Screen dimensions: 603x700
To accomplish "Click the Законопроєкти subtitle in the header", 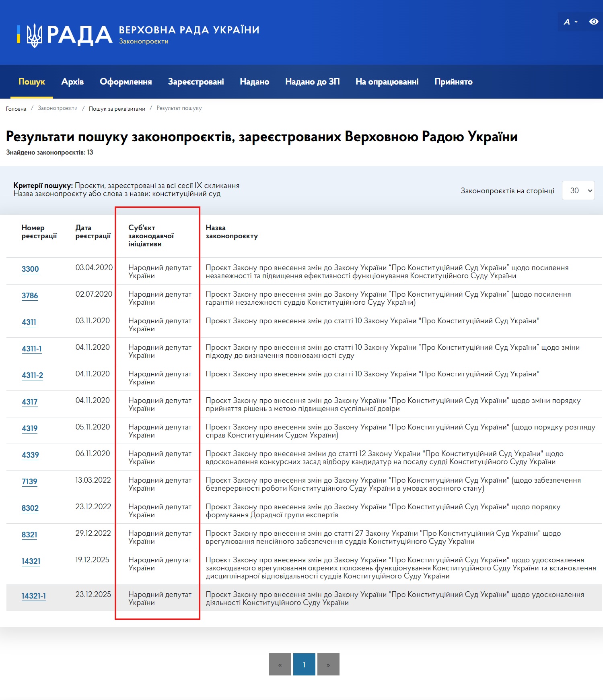I will click(x=144, y=41).
